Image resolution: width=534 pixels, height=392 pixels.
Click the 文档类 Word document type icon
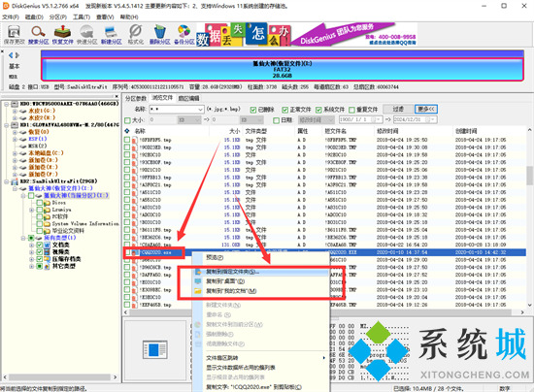click(47, 245)
